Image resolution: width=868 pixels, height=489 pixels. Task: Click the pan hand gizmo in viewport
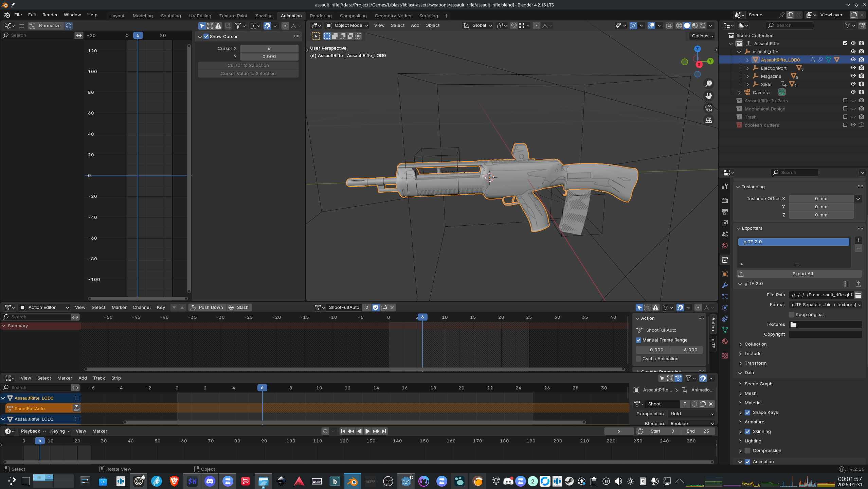point(709,96)
